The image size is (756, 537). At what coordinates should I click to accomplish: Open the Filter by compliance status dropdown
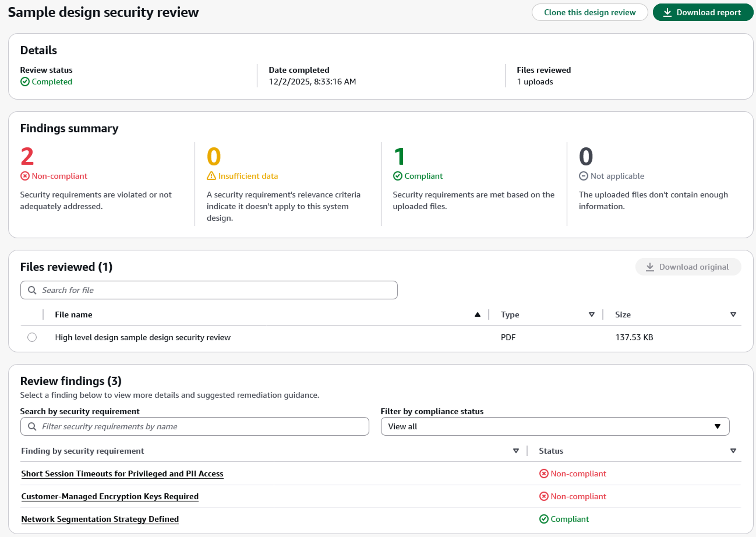pos(554,426)
